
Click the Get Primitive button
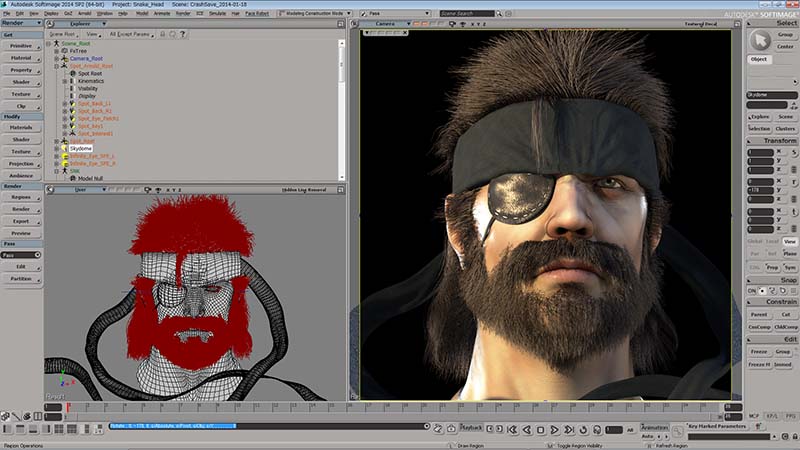(21, 46)
